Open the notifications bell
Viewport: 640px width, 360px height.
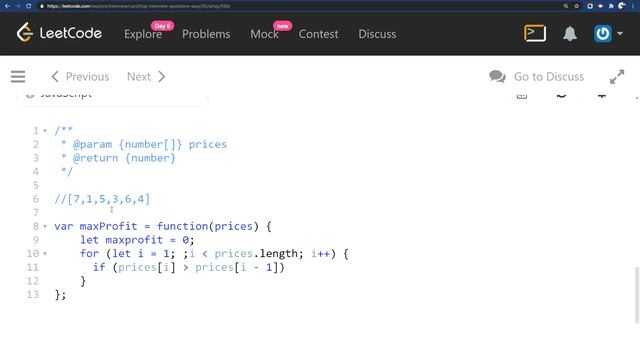coord(570,33)
